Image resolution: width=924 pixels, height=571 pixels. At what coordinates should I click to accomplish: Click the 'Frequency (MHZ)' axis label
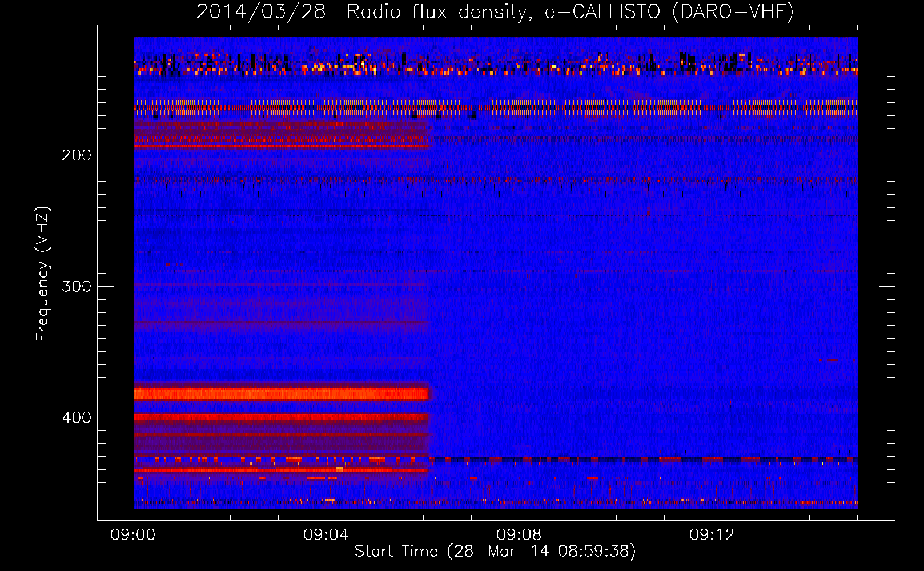43,274
